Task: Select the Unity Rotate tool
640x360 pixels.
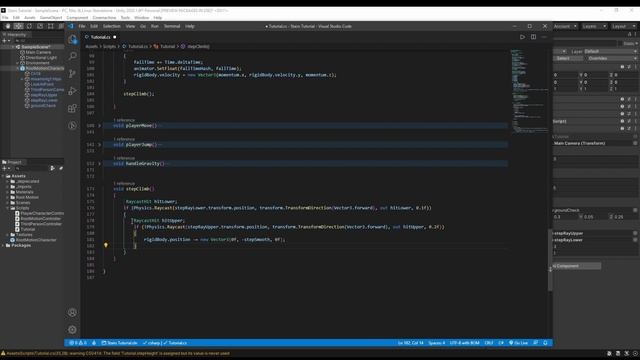Action: click(29, 26)
